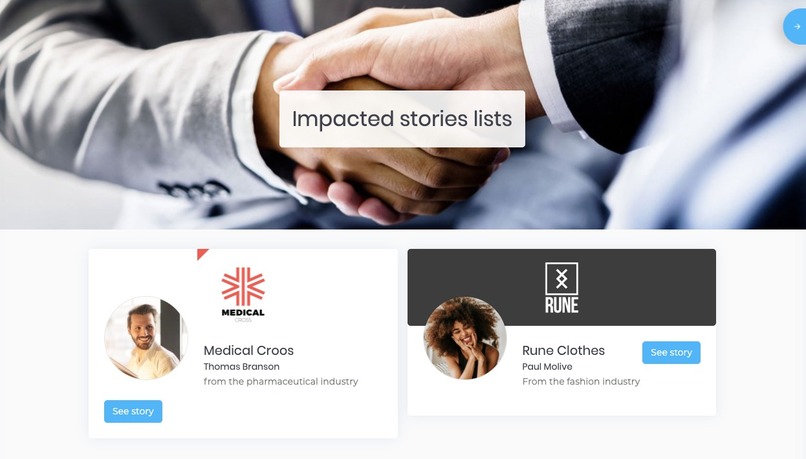Click the red corner ribbon on Medical card
Viewport: 806px width, 459px height.
point(202,254)
